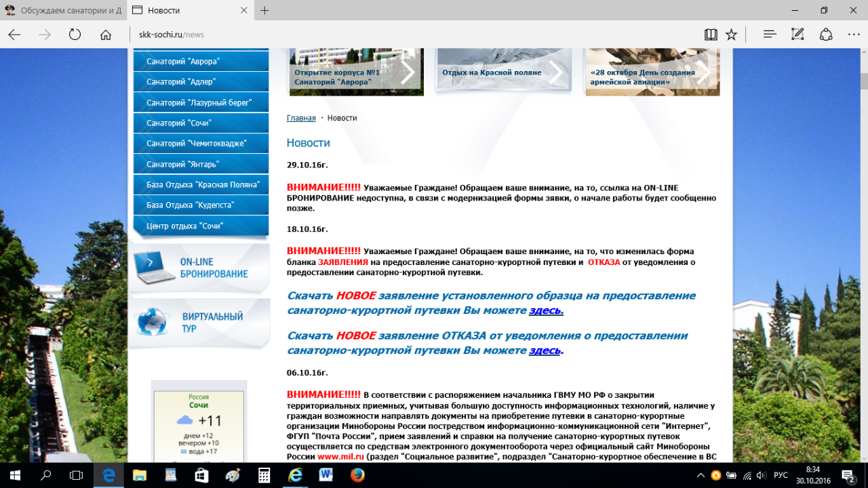Viewport: 868px width, 488px height.
Task: Open the Share icon in Edge toolbar
Action: (x=826, y=35)
